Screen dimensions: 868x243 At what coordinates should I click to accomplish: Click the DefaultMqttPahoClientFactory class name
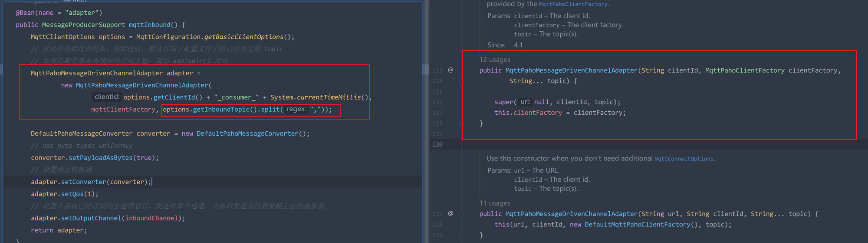[637, 224]
